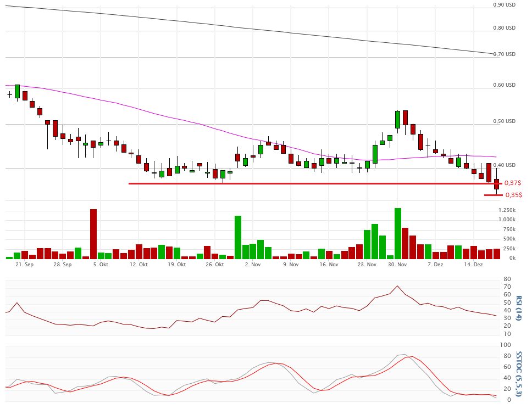Select the 2. Nov date label
Image resolution: width=532 pixels, height=420 pixels.
click(252, 265)
